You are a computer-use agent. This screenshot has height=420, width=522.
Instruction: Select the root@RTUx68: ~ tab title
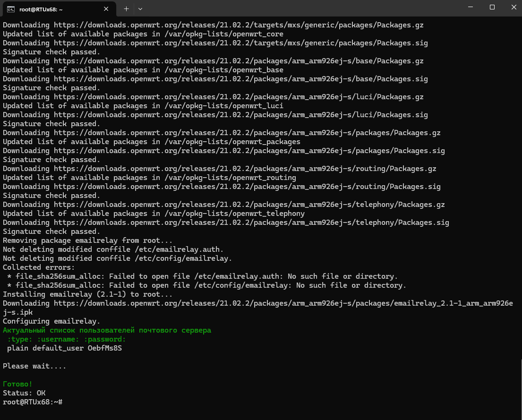tap(41, 9)
